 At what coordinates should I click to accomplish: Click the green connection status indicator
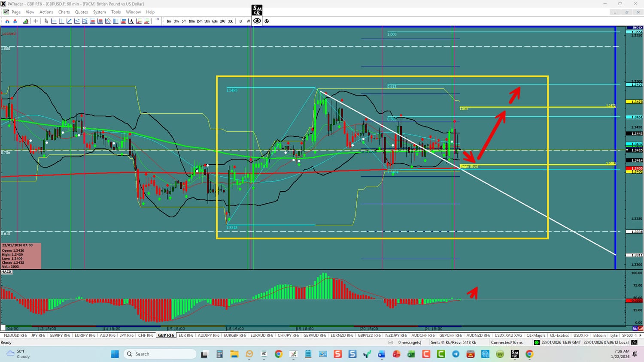(x=536, y=343)
